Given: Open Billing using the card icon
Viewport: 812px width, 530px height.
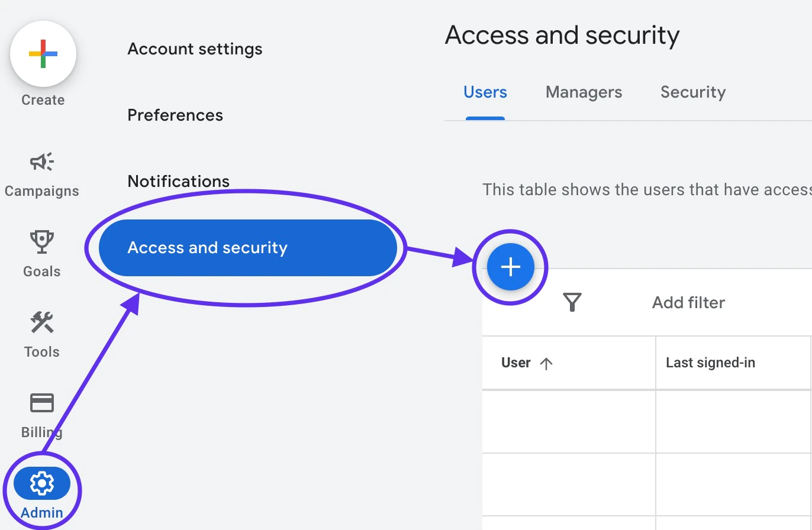Looking at the screenshot, I should point(41,403).
